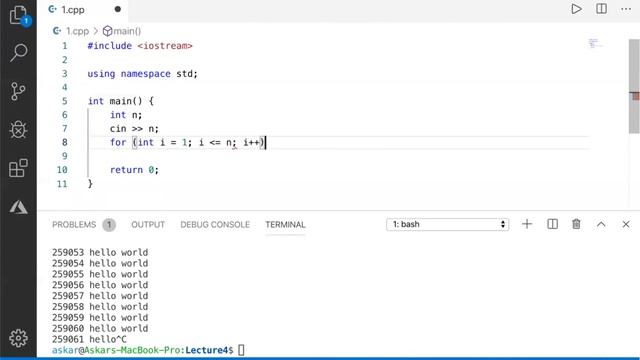
Task: Run the code with the play button
Action: (x=576, y=9)
